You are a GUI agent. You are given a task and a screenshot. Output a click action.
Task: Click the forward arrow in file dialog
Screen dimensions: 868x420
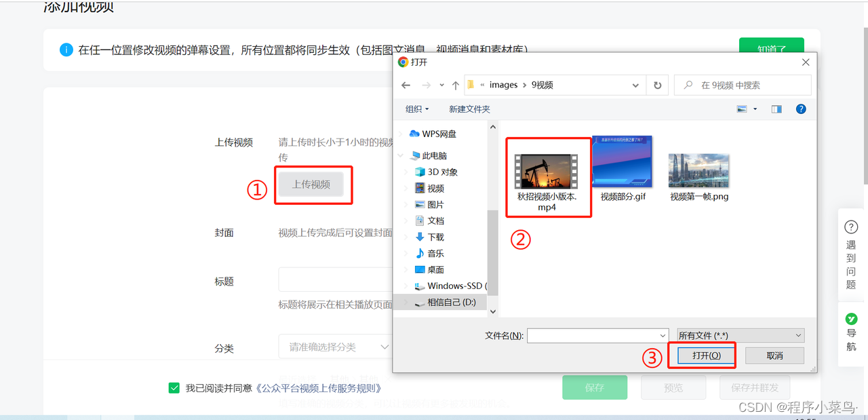425,85
